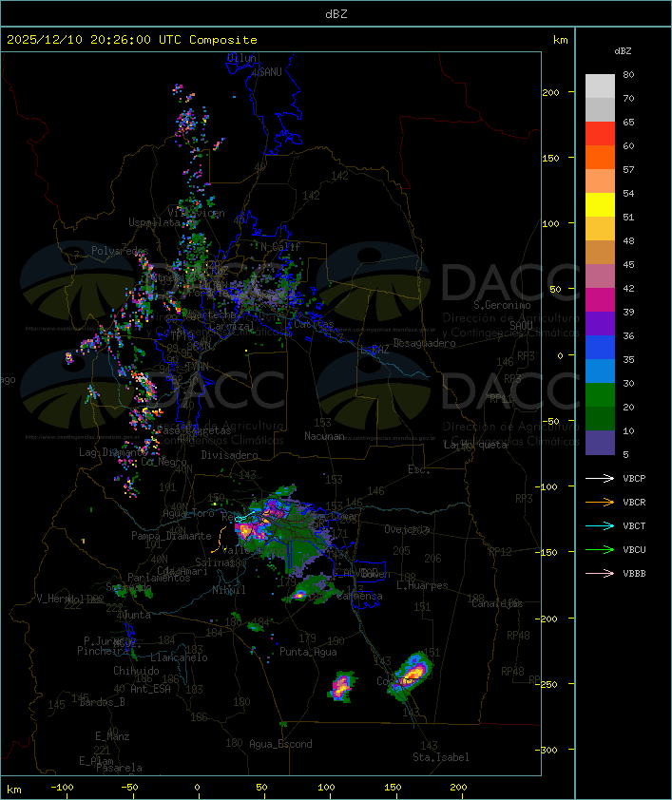
Task: Pick the purple swatch below 39 dBZ
Action: pyautogui.click(x=600, y=323)
